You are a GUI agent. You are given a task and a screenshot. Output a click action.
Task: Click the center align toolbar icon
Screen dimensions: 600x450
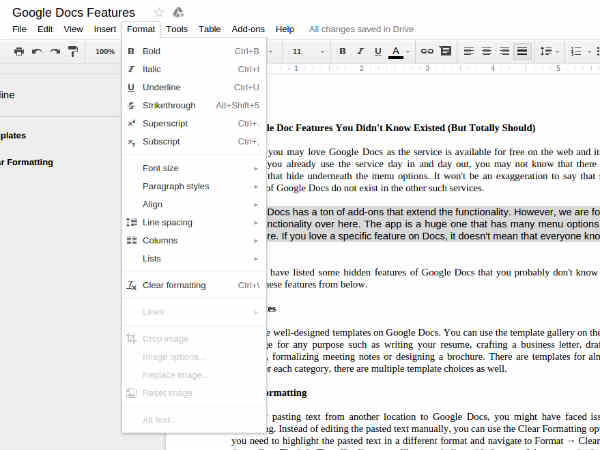tap(487, 51)
